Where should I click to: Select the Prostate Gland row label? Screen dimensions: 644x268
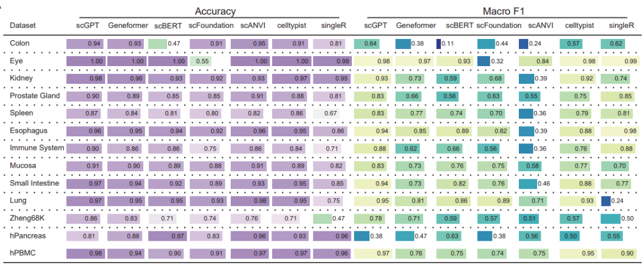tap(35, 96)
